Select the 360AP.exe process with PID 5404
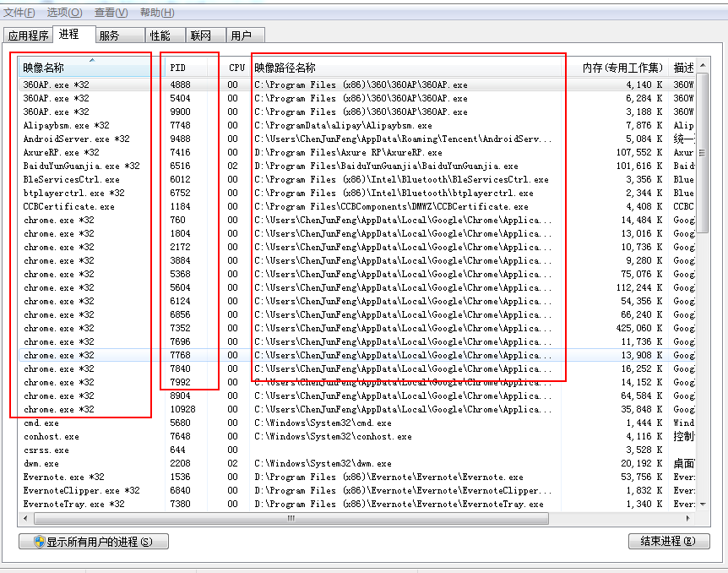The width and height of the screenshot is (728, 573). coord(356,98)
